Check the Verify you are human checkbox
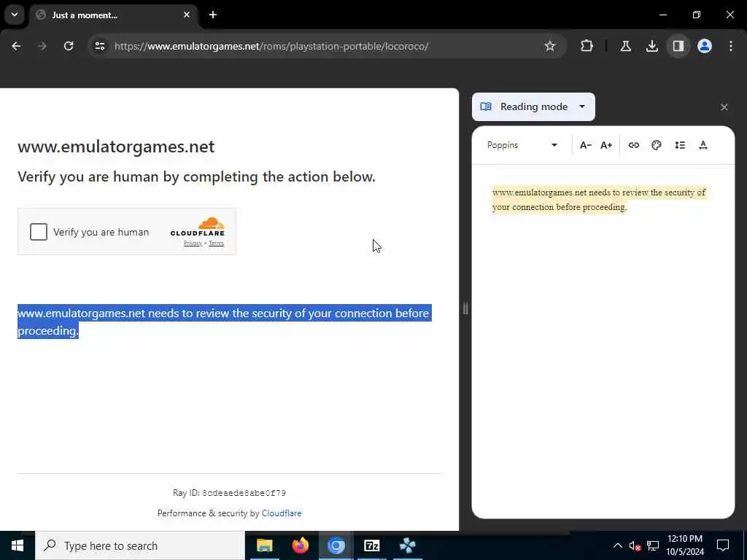The height and width of the screenshot is (560, 747). coord(39,232)
